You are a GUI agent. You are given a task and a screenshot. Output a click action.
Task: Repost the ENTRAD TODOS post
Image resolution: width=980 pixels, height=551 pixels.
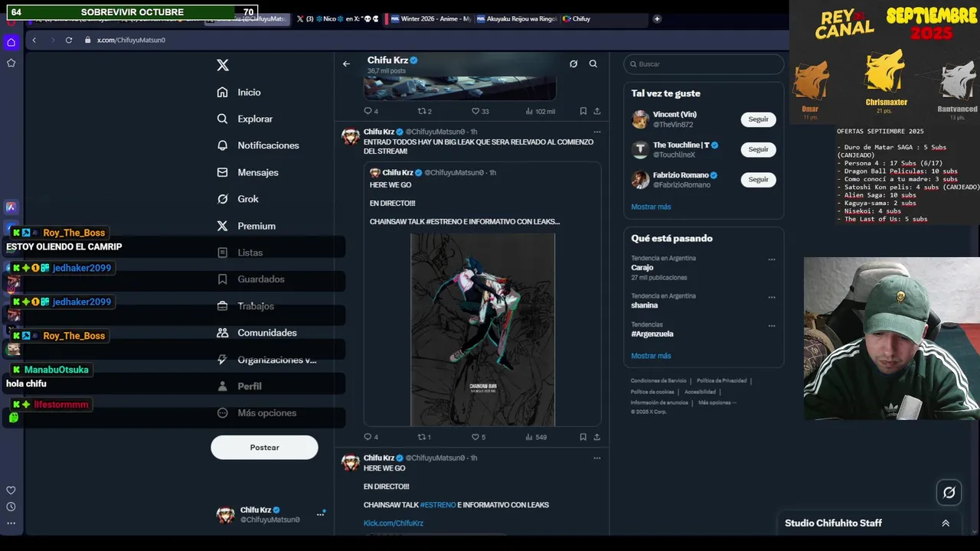[x=424, y=437]
